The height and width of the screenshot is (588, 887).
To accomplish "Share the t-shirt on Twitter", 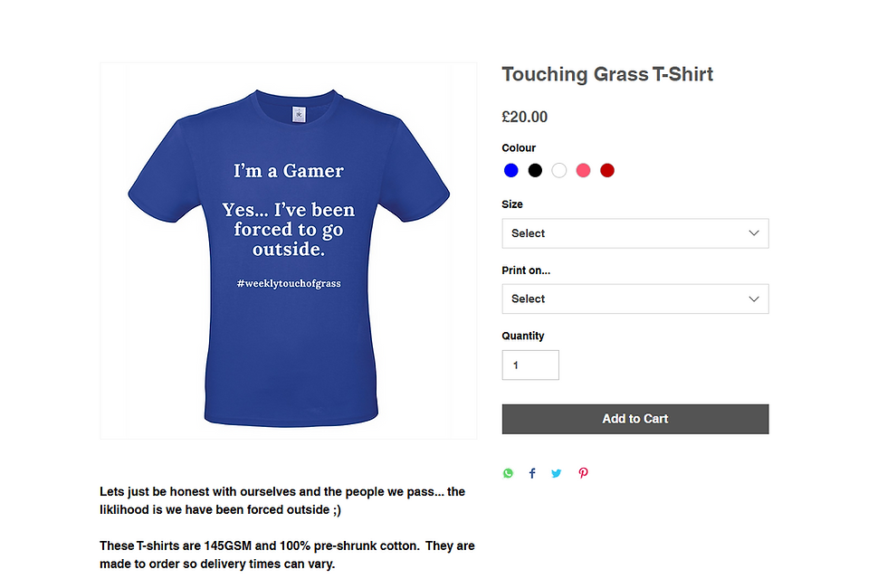I will pos(556,473).
